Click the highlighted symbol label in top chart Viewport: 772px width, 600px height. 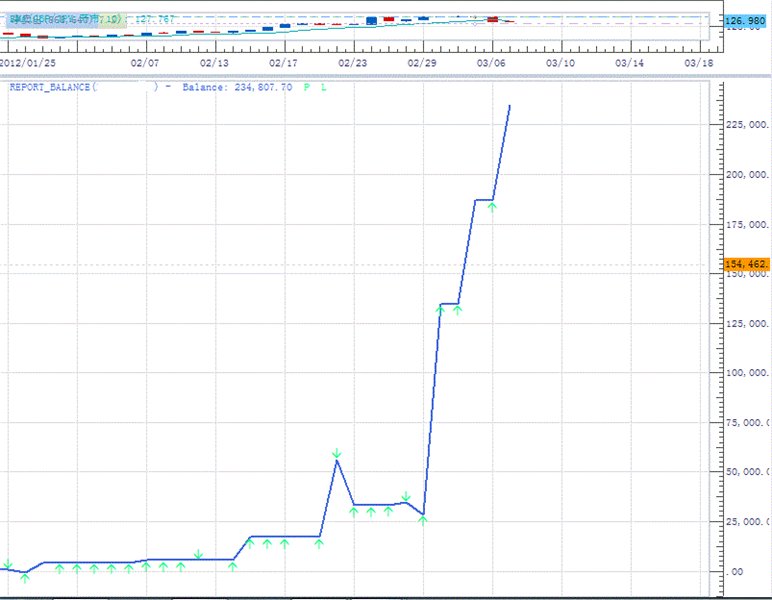click(x=68, y=19)
